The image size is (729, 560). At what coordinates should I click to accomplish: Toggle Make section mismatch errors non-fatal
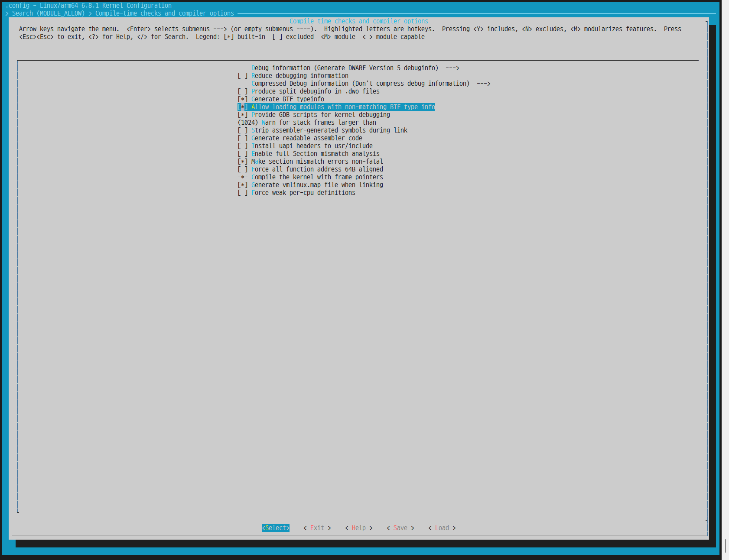[x=310, y=162]
